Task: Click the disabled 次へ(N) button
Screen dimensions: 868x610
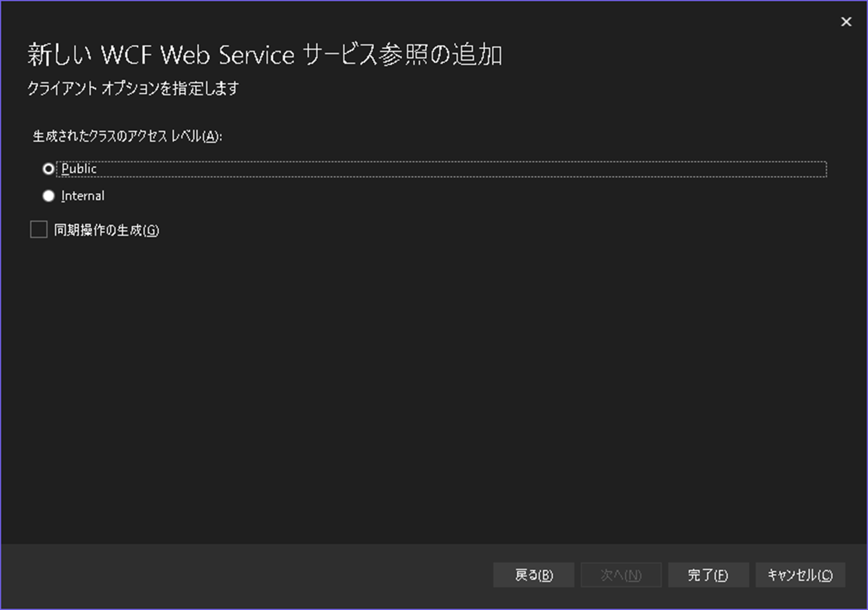Action: (x=621, y=575)
